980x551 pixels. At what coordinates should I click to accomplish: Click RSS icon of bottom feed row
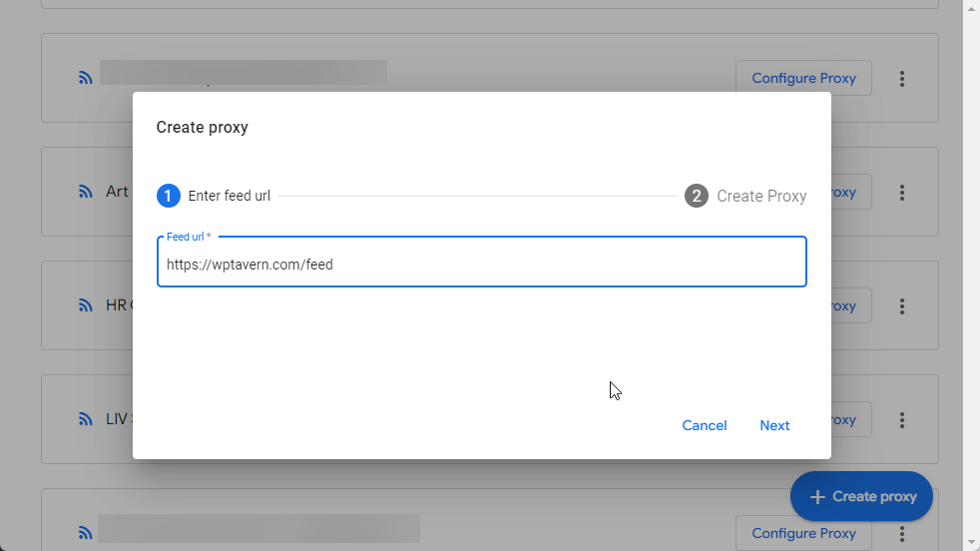point(86,533)
